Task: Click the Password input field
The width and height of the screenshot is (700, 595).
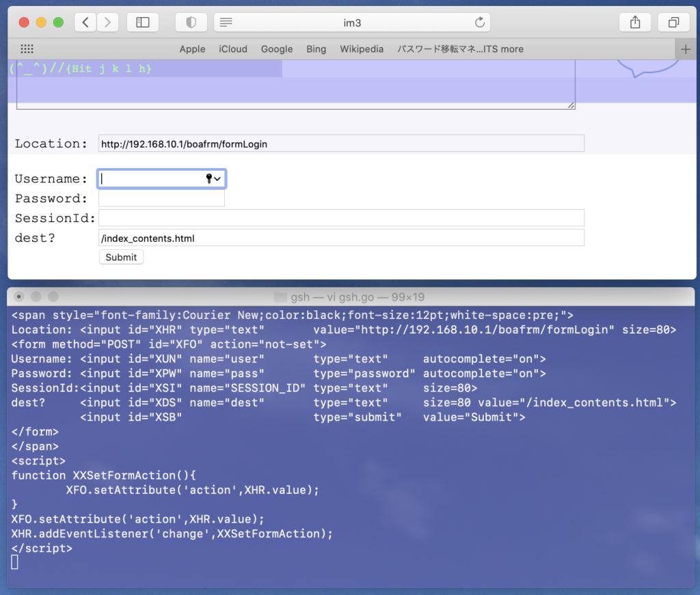Action: coord(161,199)
